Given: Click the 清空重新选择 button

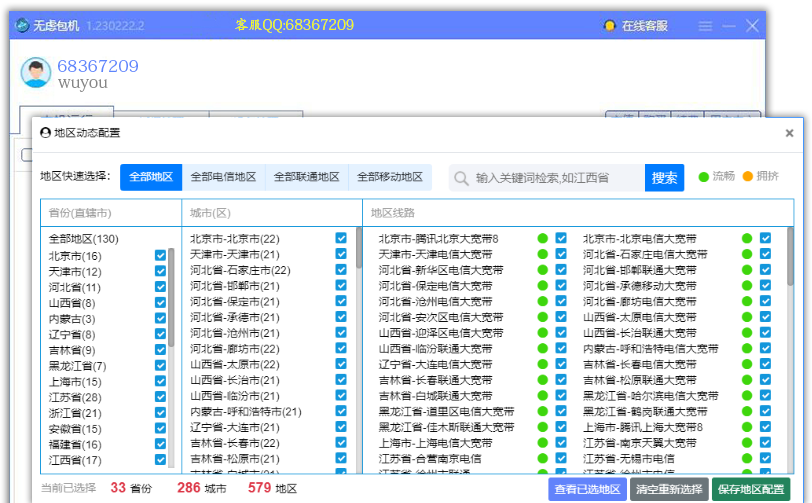Looking at the screenshot, I should (669, 489).
